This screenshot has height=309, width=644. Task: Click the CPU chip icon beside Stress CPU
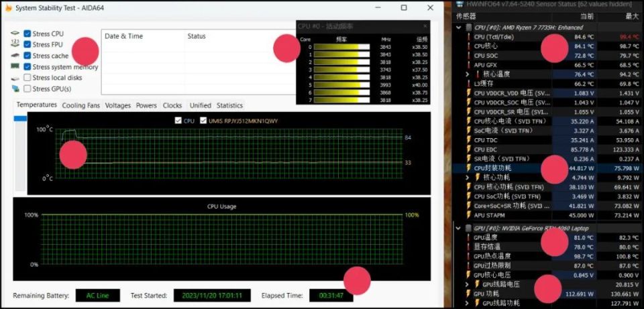click(15, 34)
